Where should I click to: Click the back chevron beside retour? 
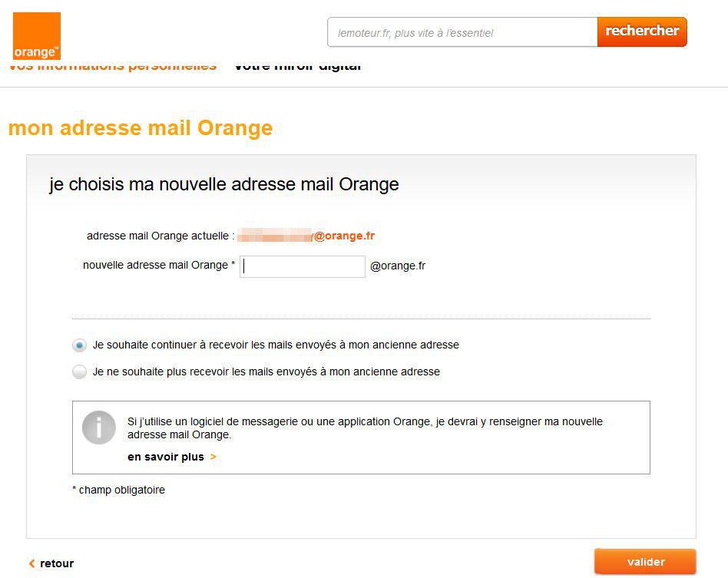pyautogui.click(x=31, y=563)
